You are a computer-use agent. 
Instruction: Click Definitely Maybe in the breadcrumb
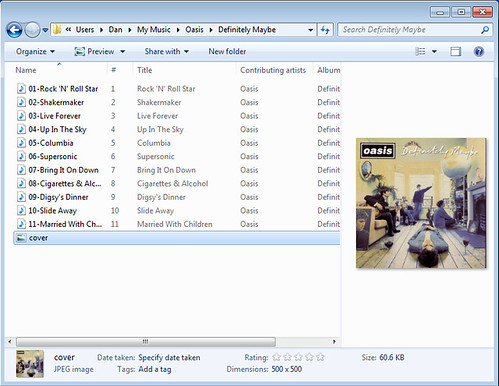point(247,30)
